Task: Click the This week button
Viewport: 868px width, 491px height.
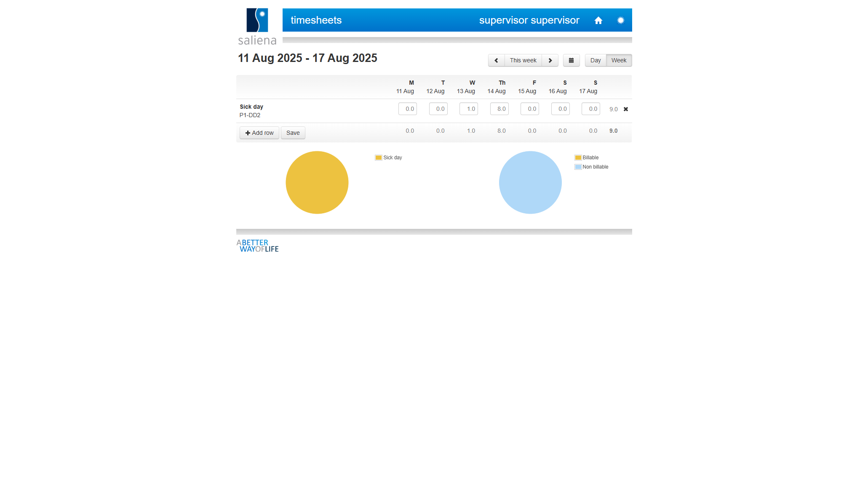Action: tap(523, 60)
